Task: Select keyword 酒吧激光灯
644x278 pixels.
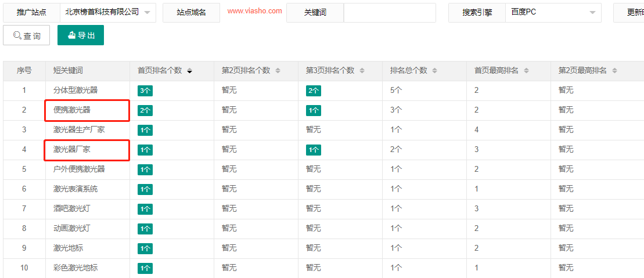Action: tap(72, 208)
